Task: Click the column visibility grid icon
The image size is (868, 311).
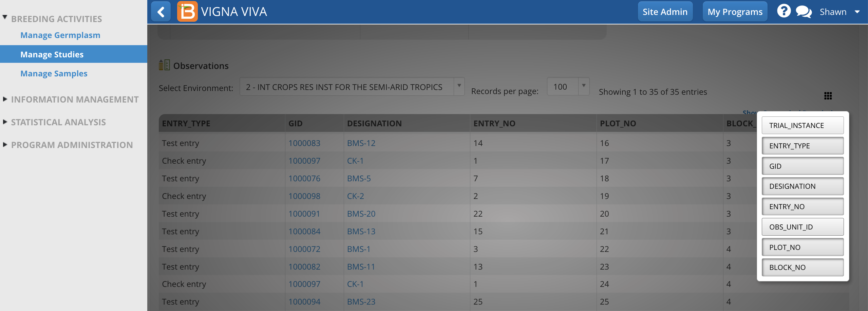Action: point(828,96)
